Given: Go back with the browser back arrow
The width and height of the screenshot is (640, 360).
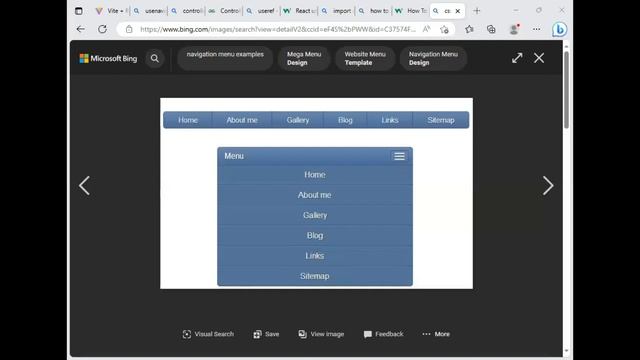Looking at the screenshot, I should pyautogui.click(x=80, y=29).
